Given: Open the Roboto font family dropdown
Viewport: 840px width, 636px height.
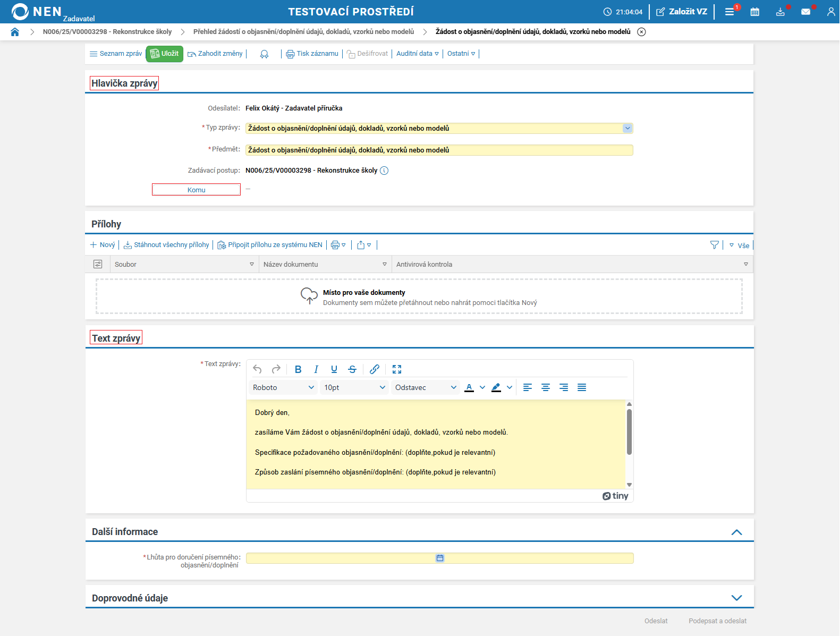Looking at the screenshot, I should coord(283,387).
